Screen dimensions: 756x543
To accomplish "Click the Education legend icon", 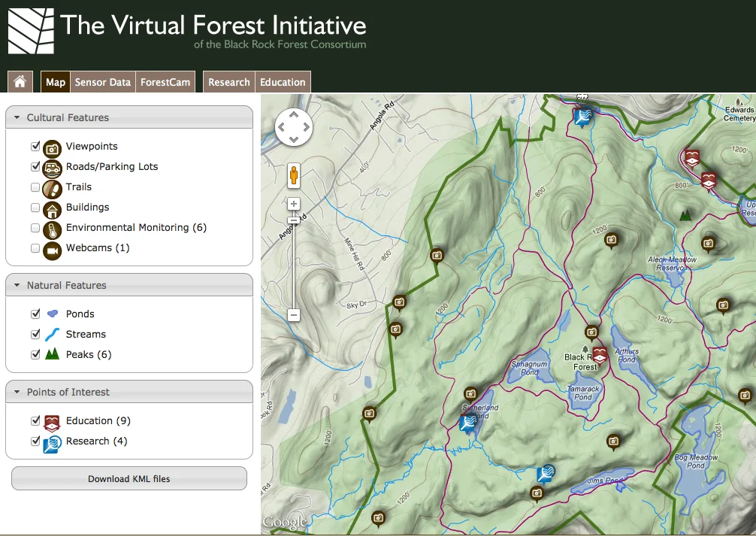I will pos(52,423).
